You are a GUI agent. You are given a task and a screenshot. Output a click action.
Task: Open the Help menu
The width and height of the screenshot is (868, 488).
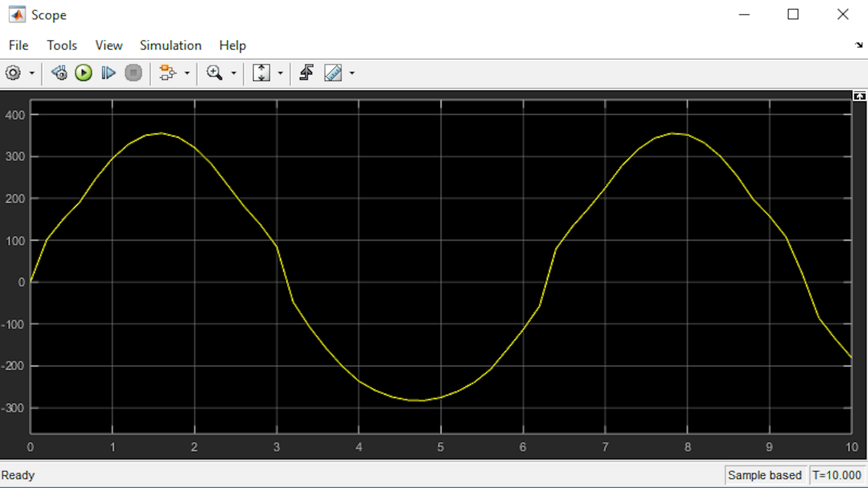tap(232, 45)
